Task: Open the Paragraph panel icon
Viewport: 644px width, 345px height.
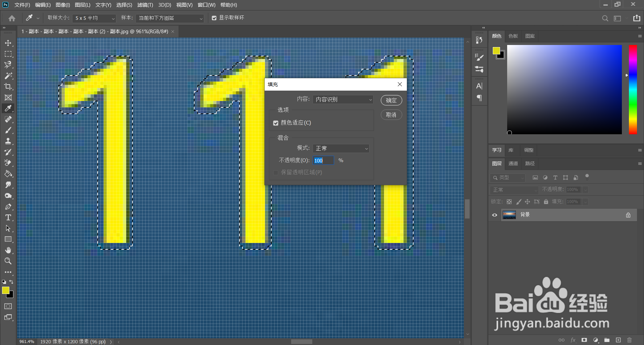Action: coord(479,98)
